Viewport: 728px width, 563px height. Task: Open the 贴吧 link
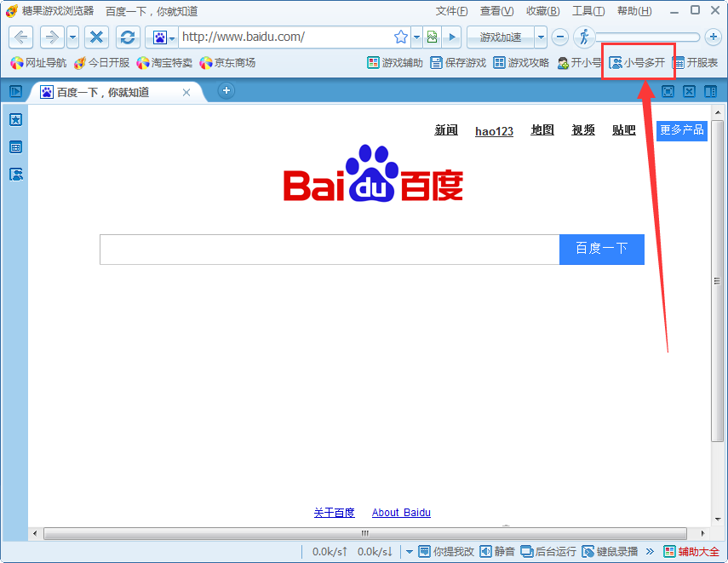[x=623, y=130]
